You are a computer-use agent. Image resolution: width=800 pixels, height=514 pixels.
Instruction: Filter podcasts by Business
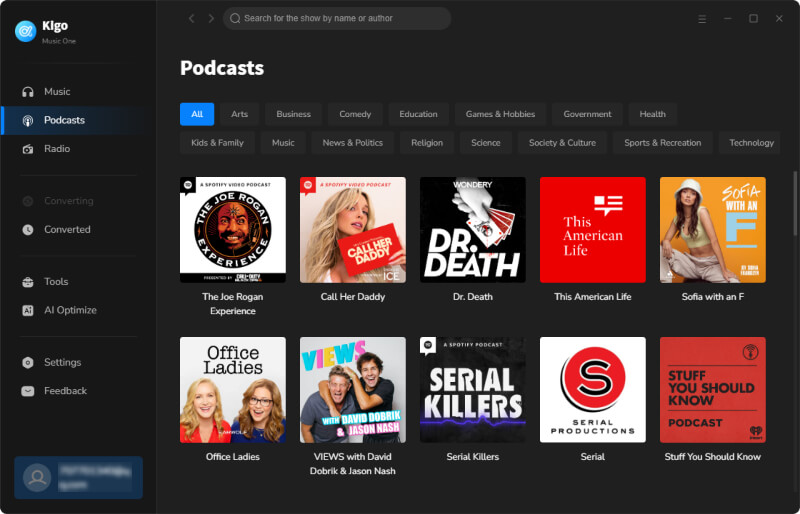(293, 114)
